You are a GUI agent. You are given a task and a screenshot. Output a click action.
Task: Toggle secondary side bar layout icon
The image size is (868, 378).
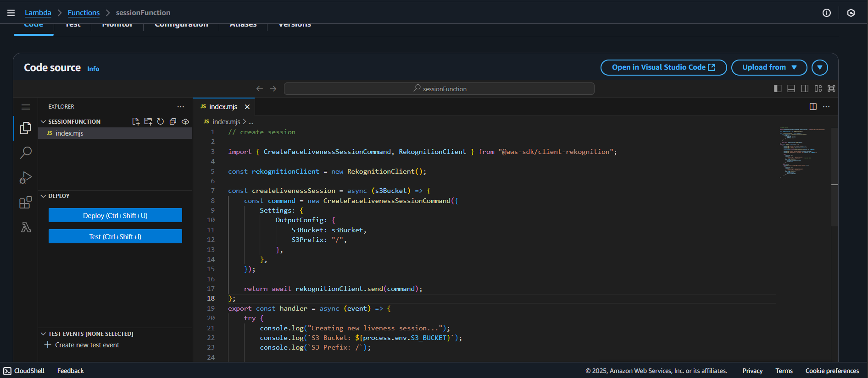pos(805,88)
